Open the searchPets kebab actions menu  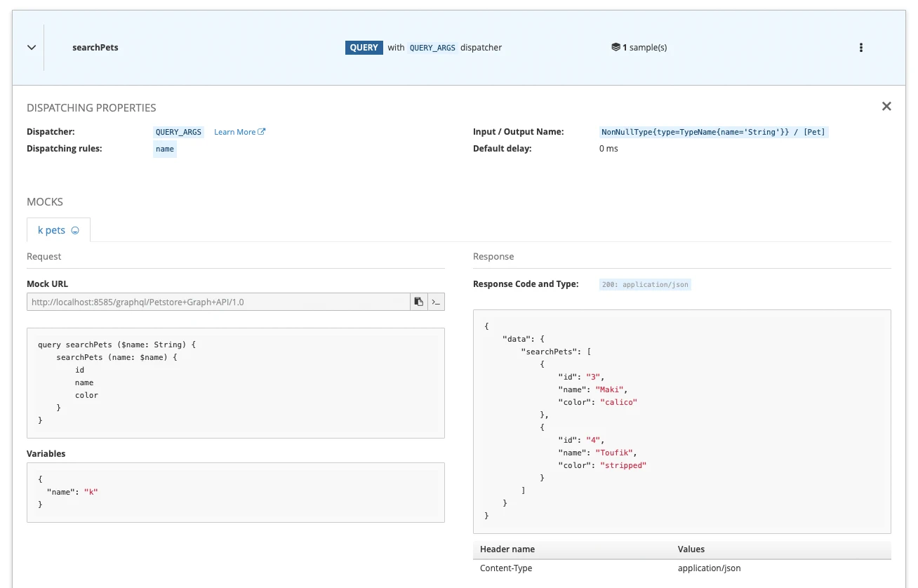click(x=860, y=48)
